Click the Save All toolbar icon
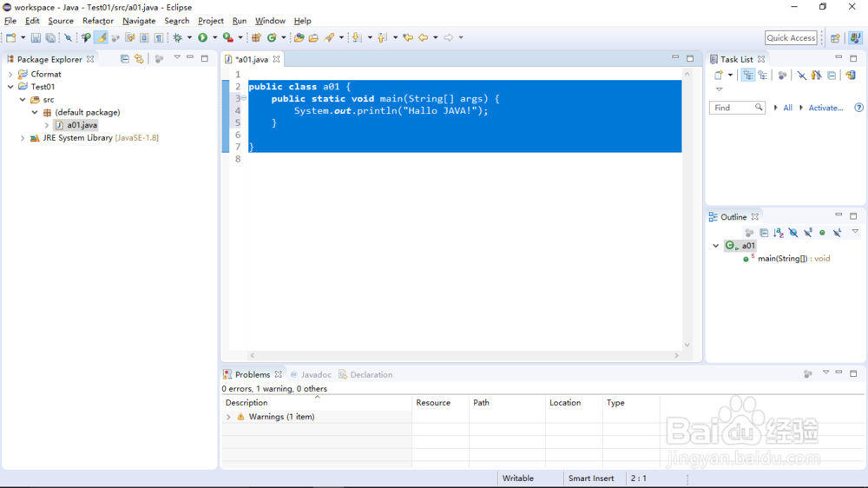Image resolution: width=868 pixels, height=488 pixels. point(50,37)
